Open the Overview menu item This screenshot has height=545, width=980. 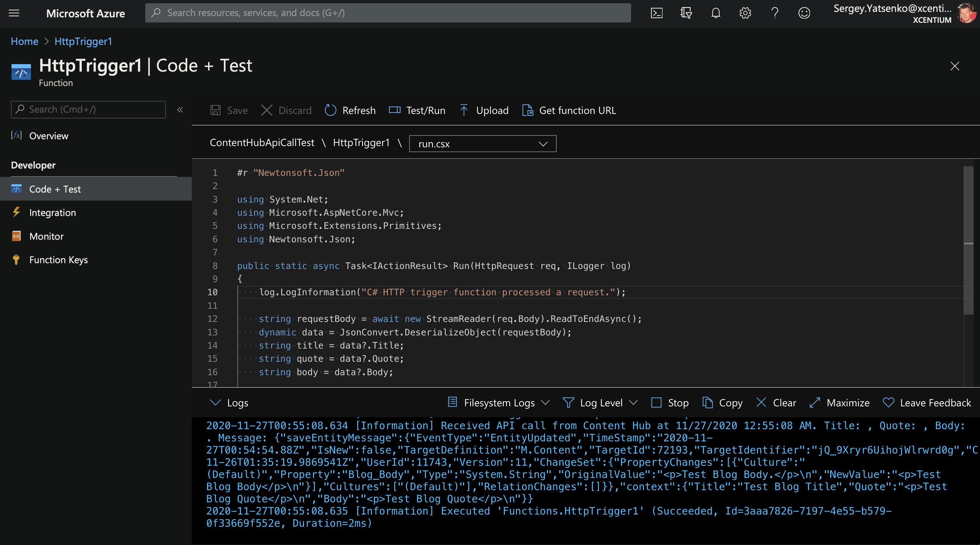click(49, 136)
